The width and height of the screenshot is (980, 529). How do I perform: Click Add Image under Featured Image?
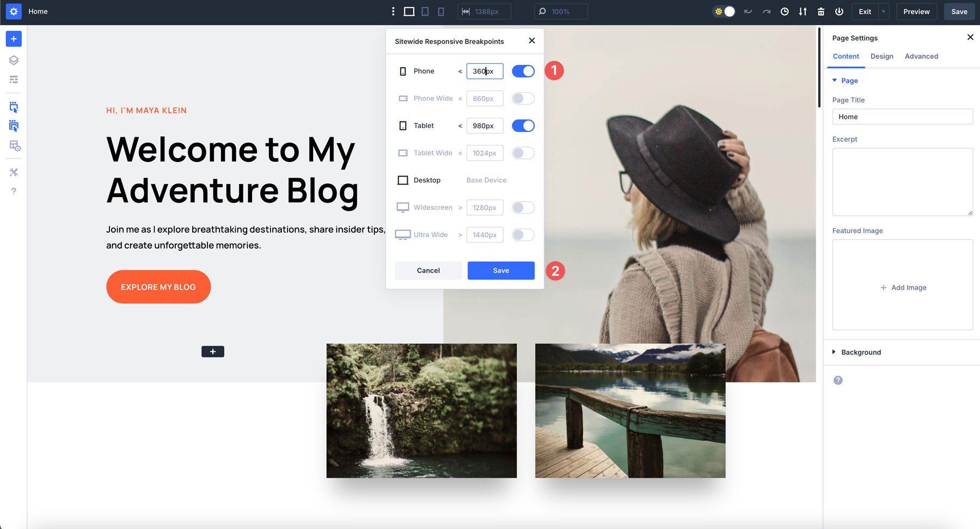click(x=903, y=287)
